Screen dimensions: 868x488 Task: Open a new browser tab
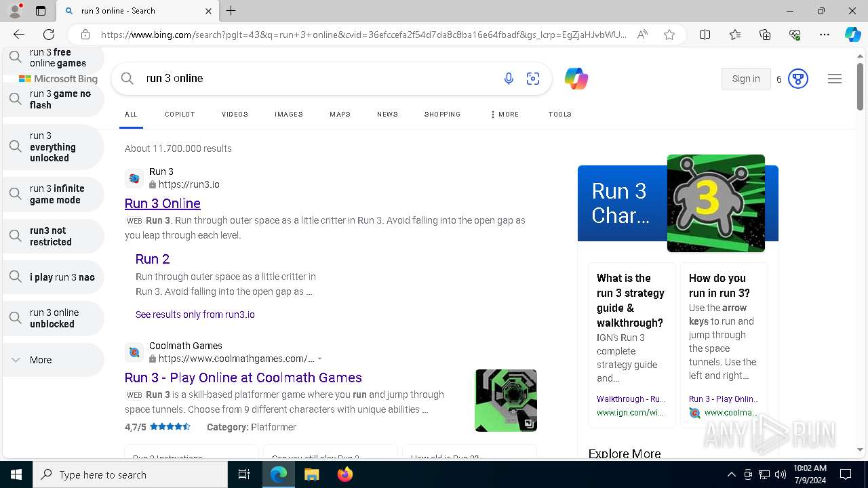pos(231,11)
